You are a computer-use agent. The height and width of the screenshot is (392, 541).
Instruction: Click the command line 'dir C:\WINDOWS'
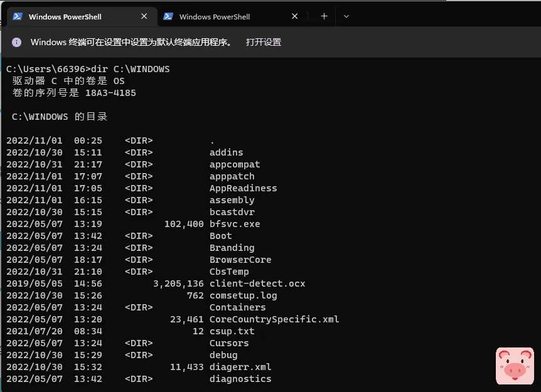tap(130, 69)
